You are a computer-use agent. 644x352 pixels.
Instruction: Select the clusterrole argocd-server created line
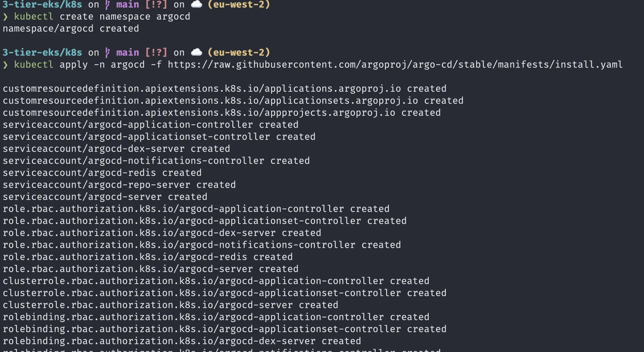(171, 305)
